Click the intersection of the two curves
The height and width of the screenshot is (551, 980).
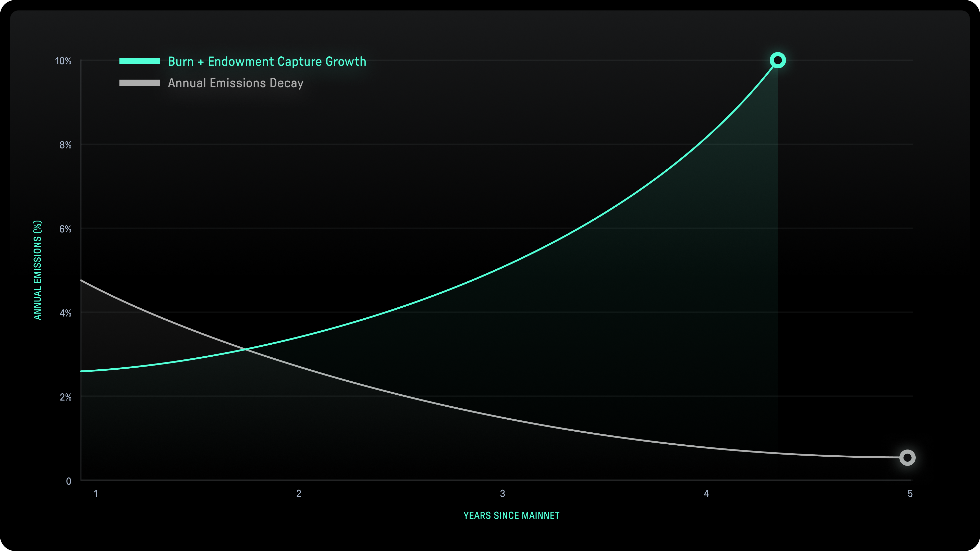pyautogui.click(x=245, y=349)
